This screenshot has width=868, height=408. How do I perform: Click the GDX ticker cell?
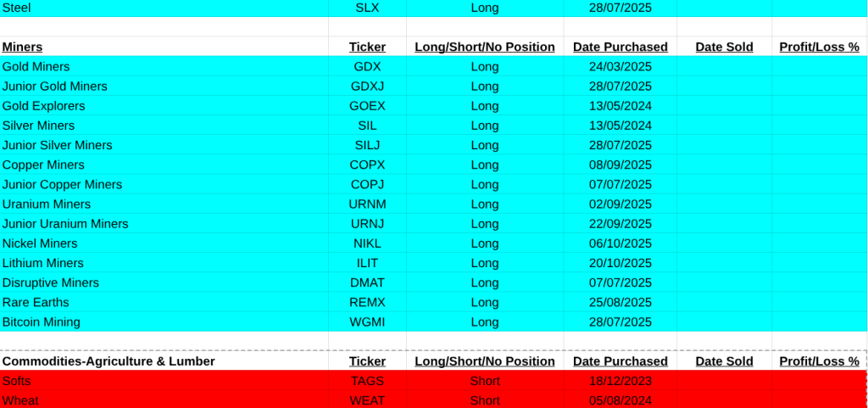367,66
